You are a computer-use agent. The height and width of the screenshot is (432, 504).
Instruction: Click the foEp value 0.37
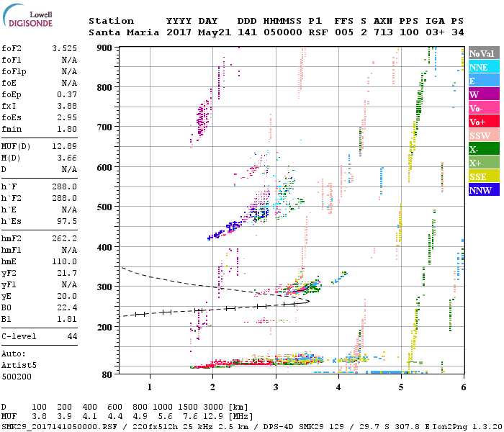pyautogui.click(x=67, y=94)
